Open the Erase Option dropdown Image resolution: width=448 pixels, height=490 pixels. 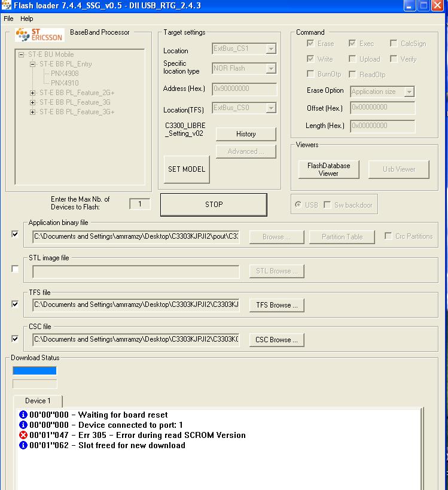[x=409, y=92]
